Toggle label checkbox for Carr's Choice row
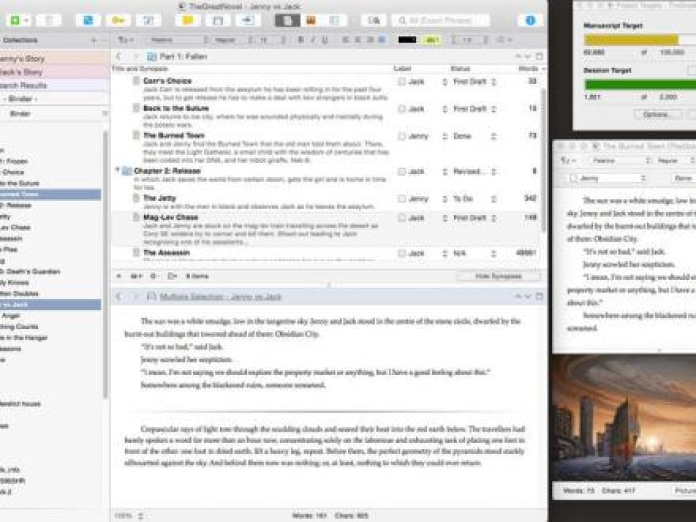The width and height of the screenshot is (696, 522). pyautogui.click(x=402, y=81)
